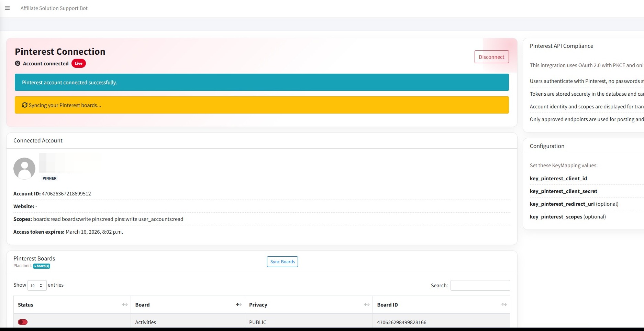Screen dimensions: 644x331
Task: Click the Connected Account heading
Action: pos(38,140)
